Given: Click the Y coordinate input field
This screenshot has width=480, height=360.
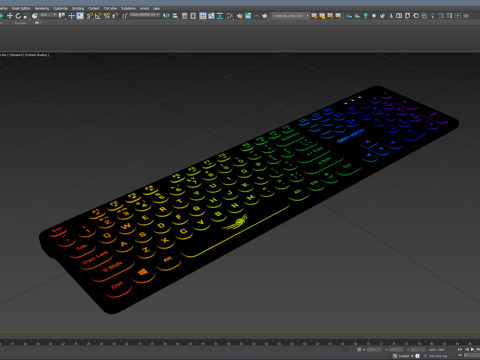Looking at the screenshot, I should pyautogui.click(x=396, y=350).
